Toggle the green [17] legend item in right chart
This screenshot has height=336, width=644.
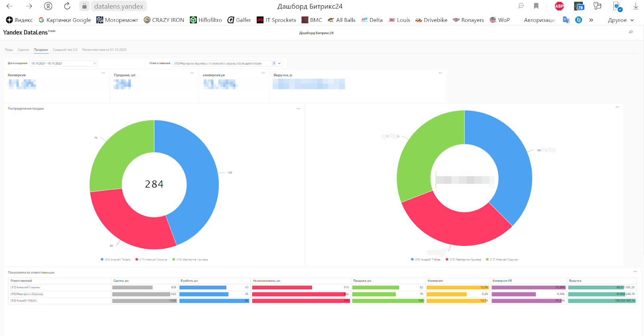click(502, 259)
